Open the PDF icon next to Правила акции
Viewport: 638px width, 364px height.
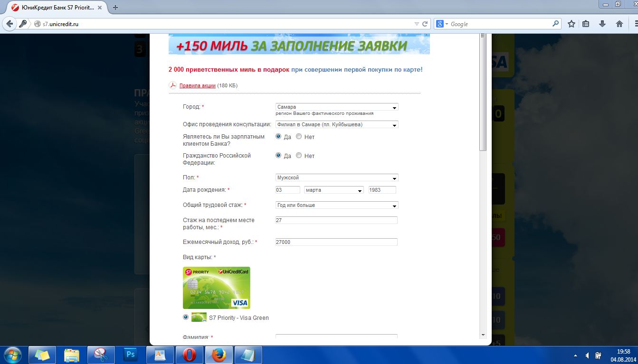173,85
